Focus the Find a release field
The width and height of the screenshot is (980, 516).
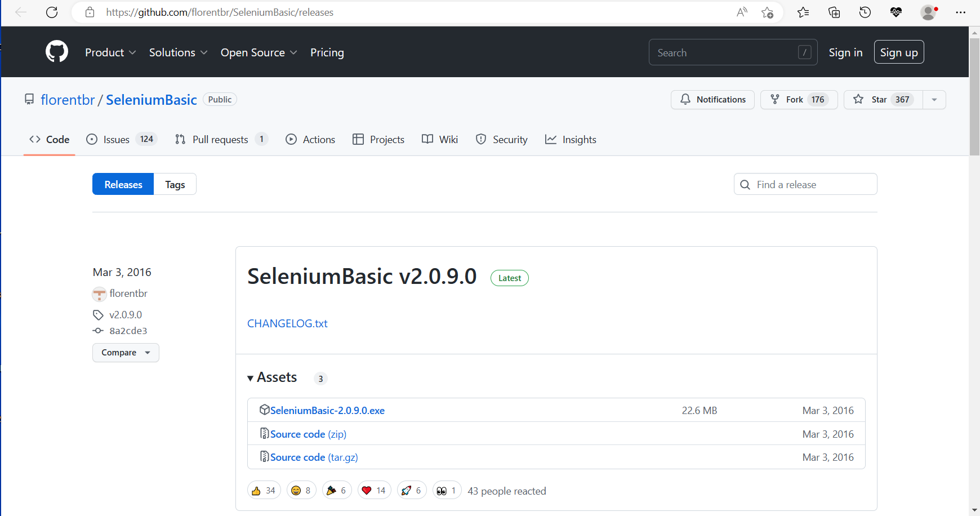[805, 184]
